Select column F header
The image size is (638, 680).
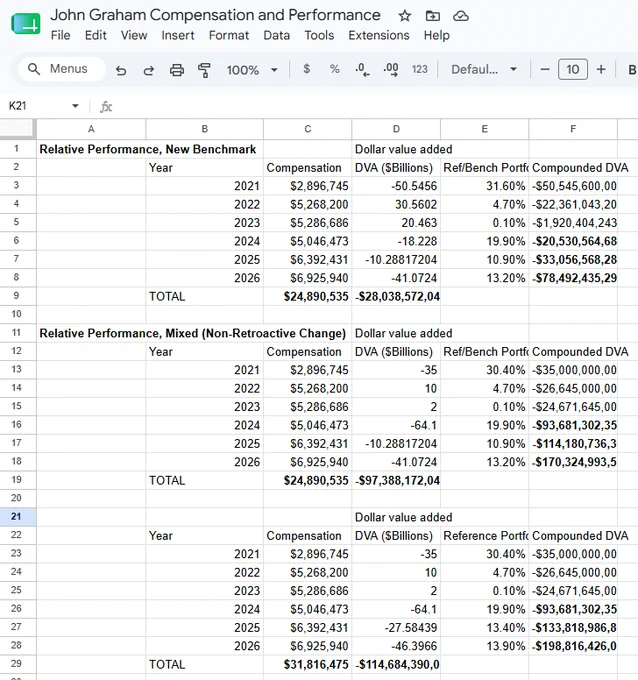573,129
